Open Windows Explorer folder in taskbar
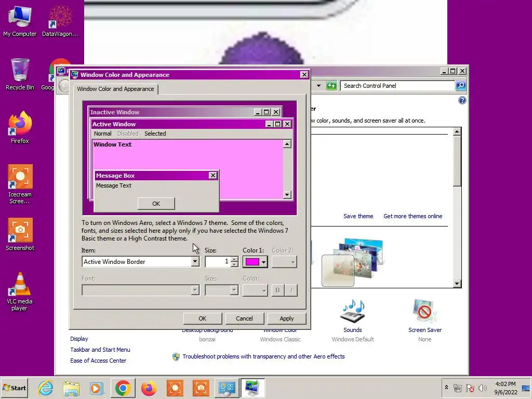The width and height of the screenshot is (532, 399). coord(71,388)
